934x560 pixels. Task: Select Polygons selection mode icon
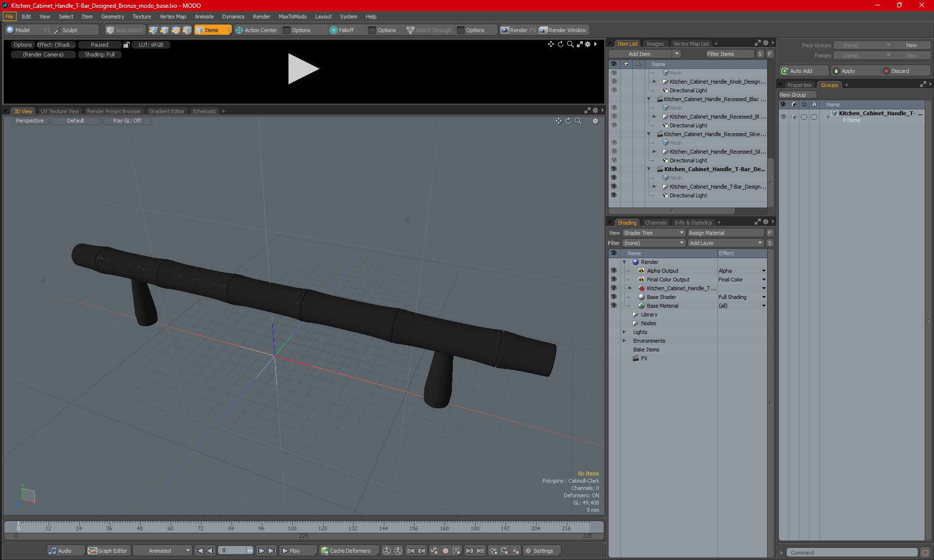176,30
